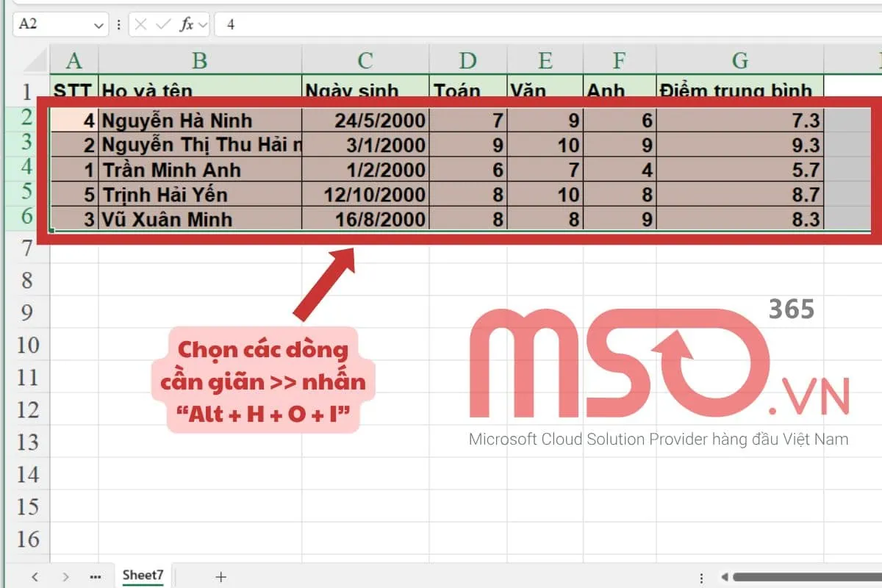Click the Select All corner triangle
This screenshot has width=882, height=588.
click(35, 60)
